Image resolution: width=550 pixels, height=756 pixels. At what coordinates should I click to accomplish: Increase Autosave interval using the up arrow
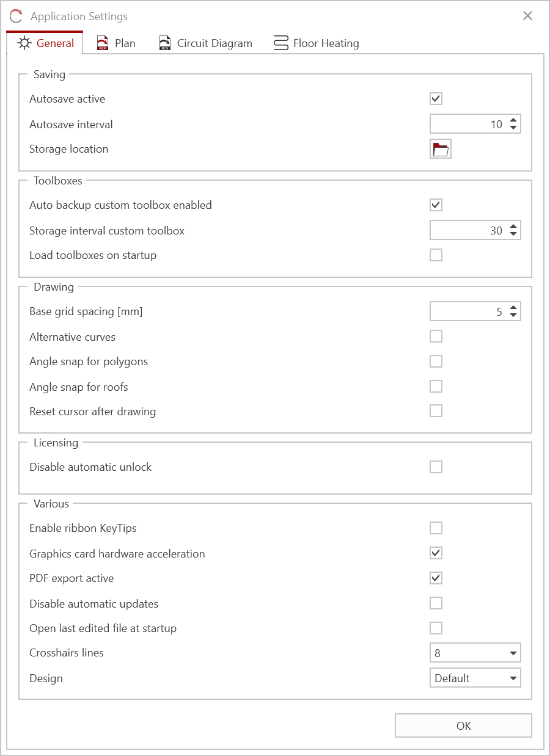click(x=514, y=120)
